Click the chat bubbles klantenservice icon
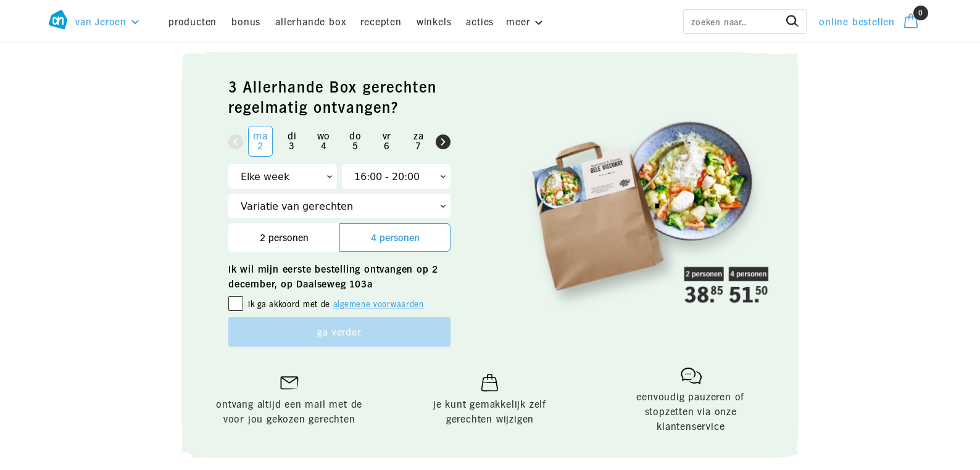Image resolution: width=980 pixels, height=470 pixels. click(x=691, y=376)
